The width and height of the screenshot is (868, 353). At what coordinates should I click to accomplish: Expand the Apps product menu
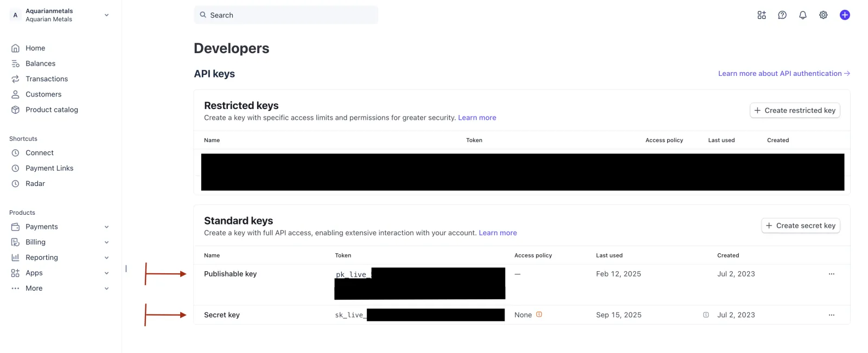coord(106,273)
